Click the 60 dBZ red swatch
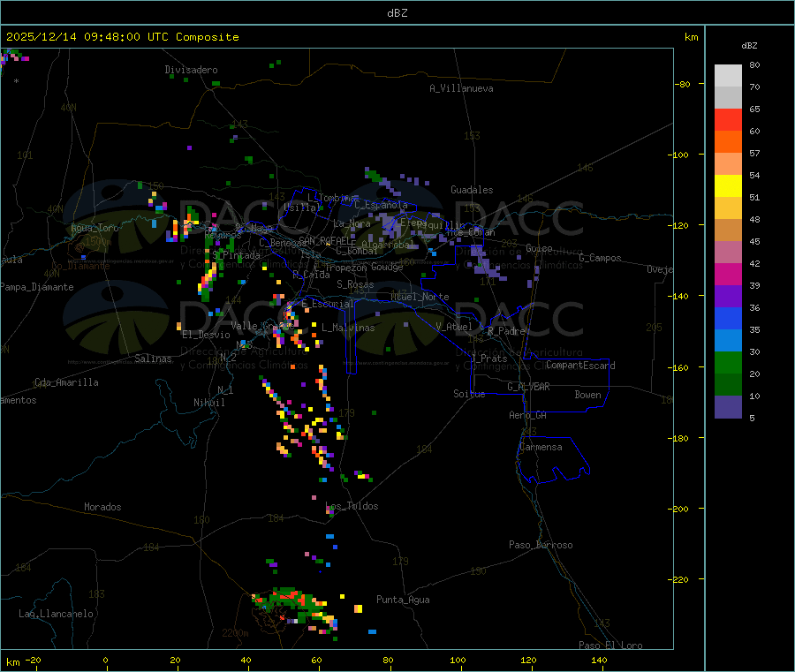The image size is (795, 672). tap(728, 119)
